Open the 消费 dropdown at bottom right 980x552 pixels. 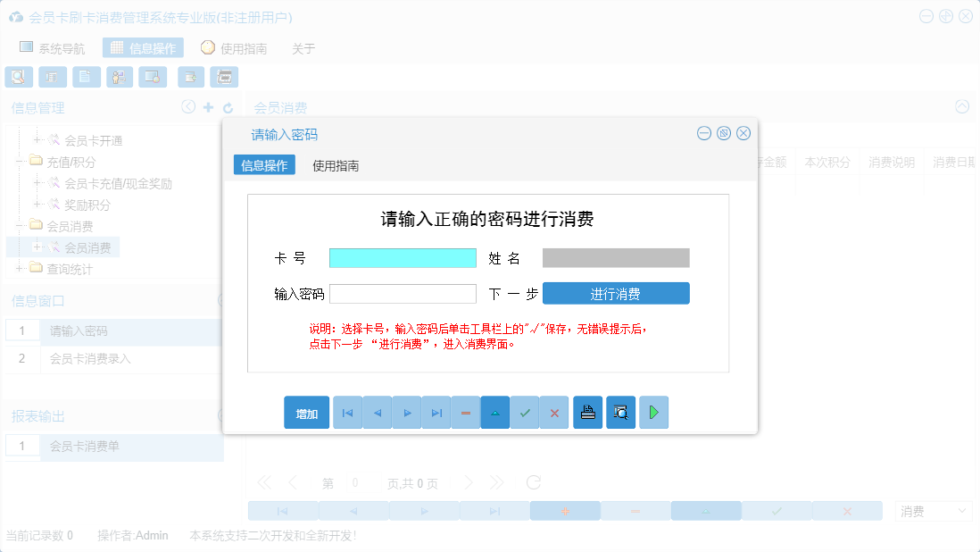tap(932, 510)
